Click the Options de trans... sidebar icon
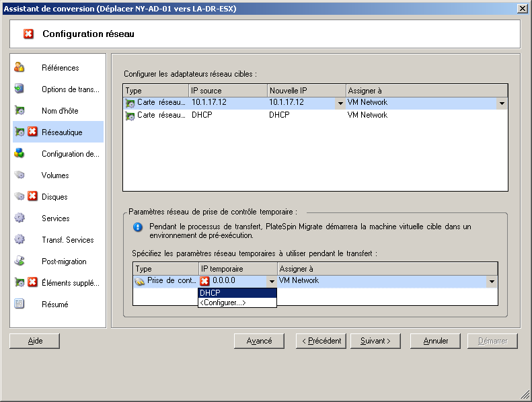 click(20, 89)
